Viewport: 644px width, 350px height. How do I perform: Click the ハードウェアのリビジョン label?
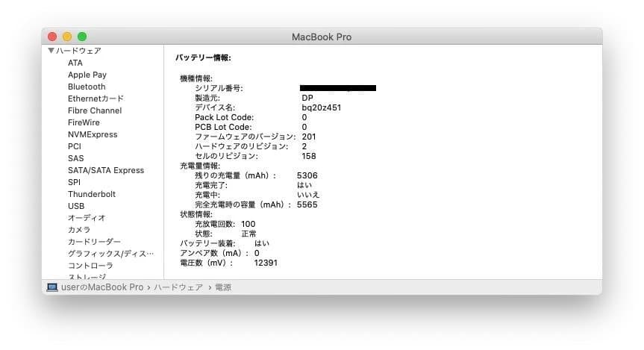242,146
